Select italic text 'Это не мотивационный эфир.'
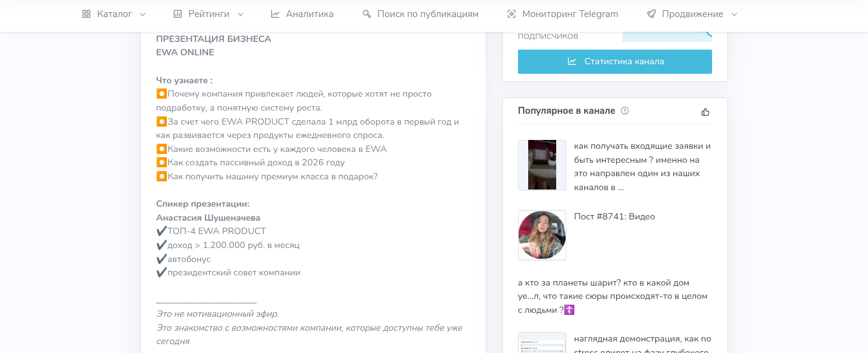The width and height of the screenshot is (868, 353). (218, 314)
